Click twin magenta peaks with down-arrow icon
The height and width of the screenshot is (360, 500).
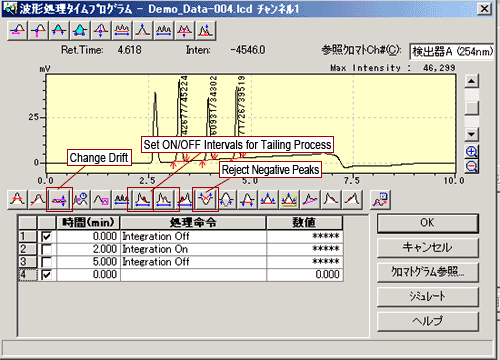click(184, 31)
